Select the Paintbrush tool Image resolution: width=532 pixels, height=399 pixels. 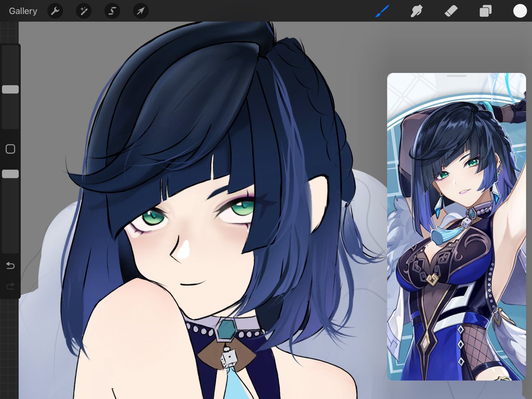pyautogui.click(x=382, y=11)
